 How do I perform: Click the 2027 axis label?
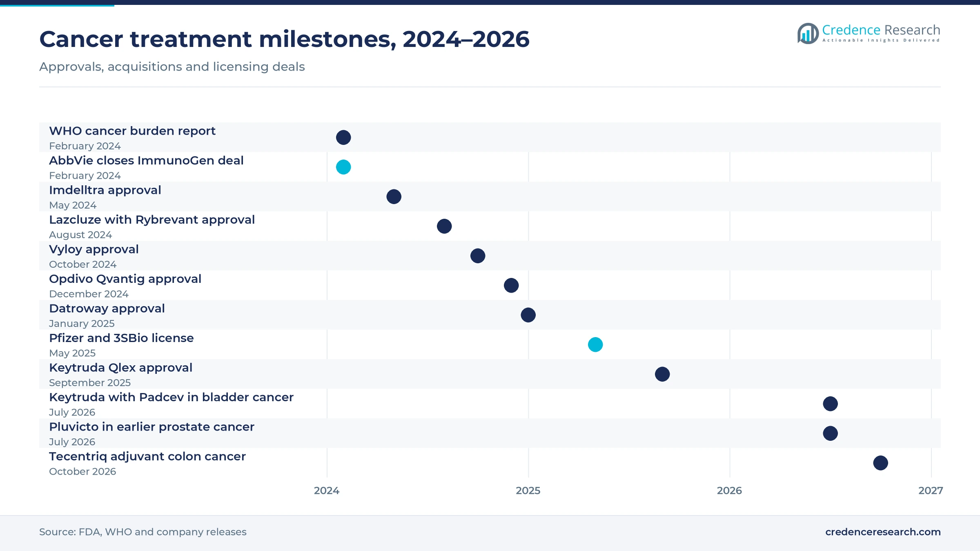pos(931,491)
